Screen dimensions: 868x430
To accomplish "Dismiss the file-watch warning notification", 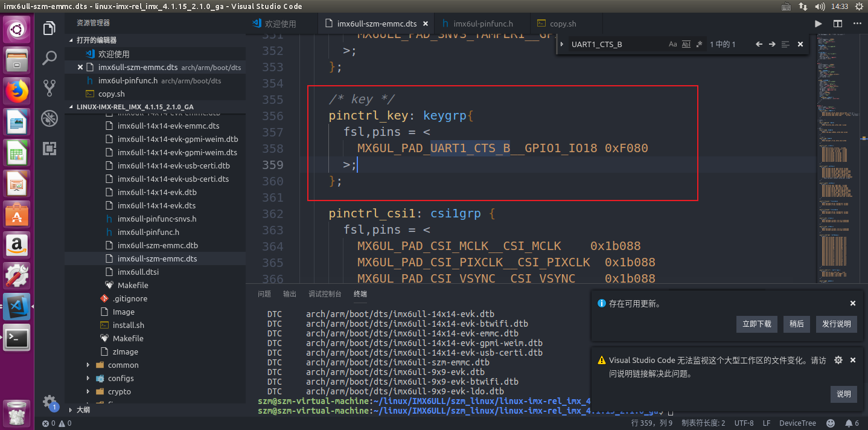I will [853, 360].
